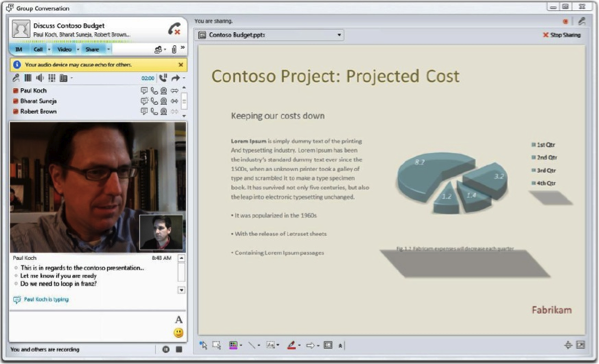Expand the red pen tool dropdown
599x364 pixels.
point(299,346)
